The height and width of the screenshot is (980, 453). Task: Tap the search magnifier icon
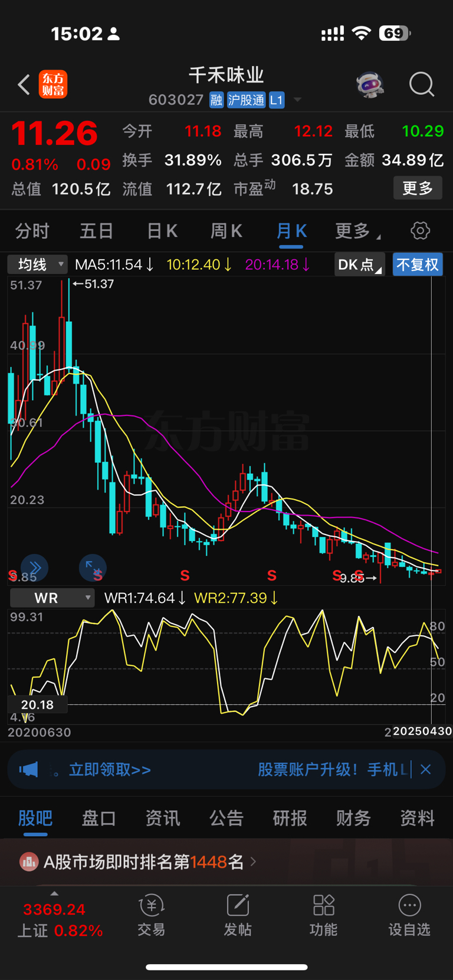[422, 85]
